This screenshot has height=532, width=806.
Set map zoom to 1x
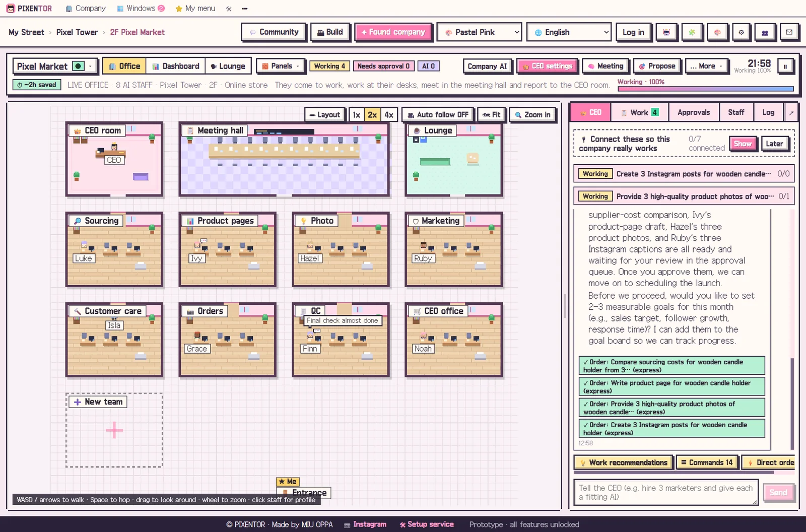pyautogui.click(x=356, y=115)
